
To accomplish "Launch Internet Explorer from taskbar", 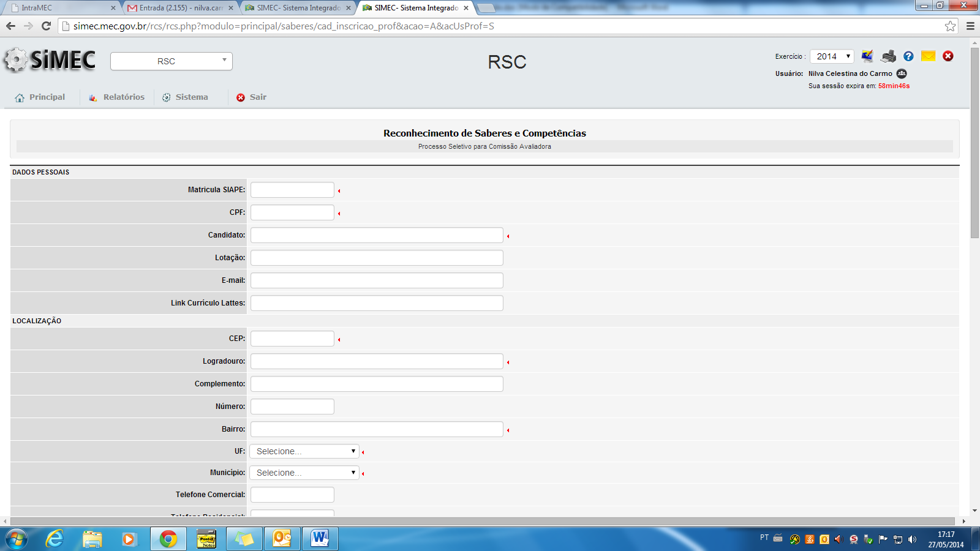I will coord(55,539).
